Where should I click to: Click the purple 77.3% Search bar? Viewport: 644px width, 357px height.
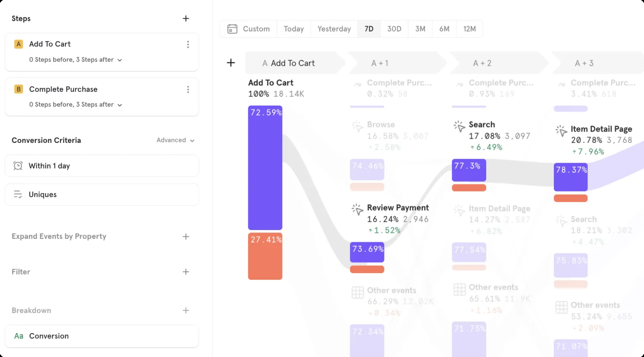point(469,170)
